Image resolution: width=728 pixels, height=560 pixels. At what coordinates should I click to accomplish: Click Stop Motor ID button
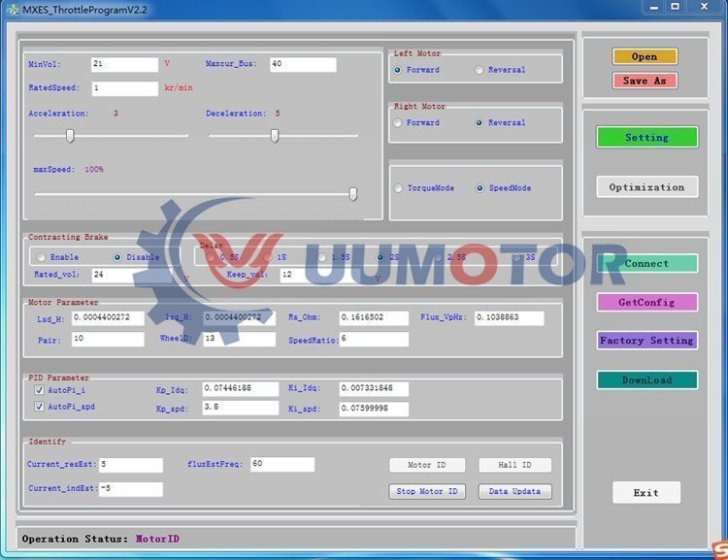[427, 491]
